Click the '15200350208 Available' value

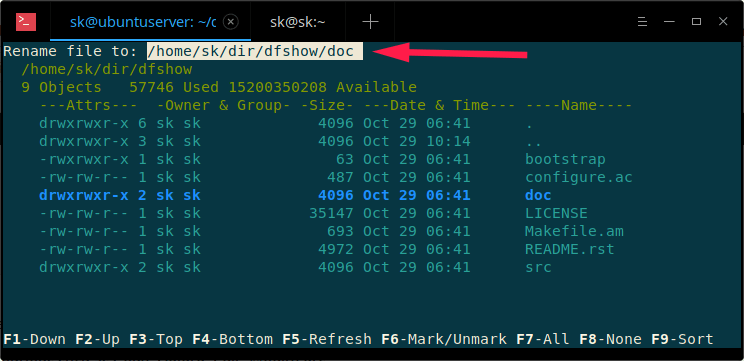click(323, 87)
